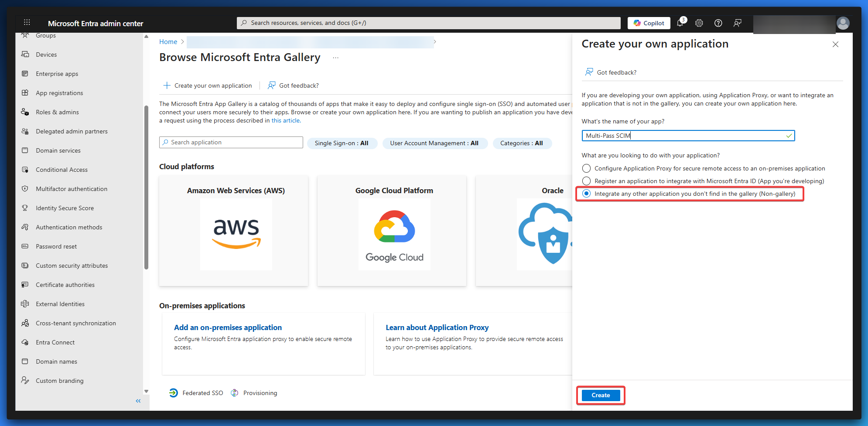Screen dimensions: 868x426
Task: Click the plus icon for Create your own application
Action: (167, 85)
